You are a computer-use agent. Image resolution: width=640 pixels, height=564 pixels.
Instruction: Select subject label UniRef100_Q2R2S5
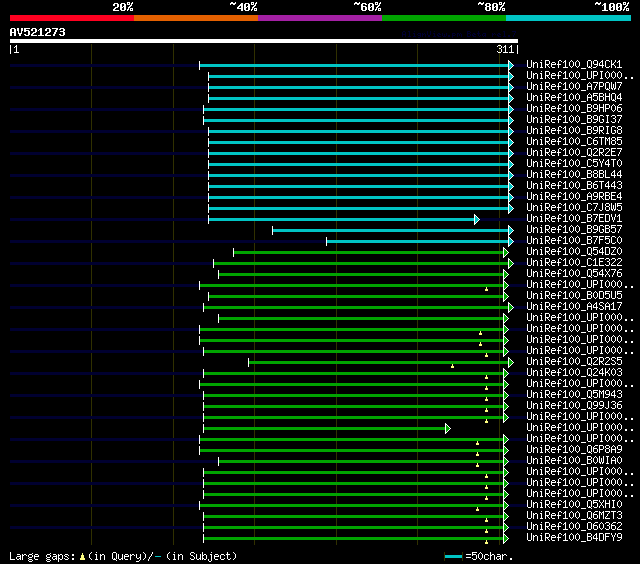(x=574, y=362)
